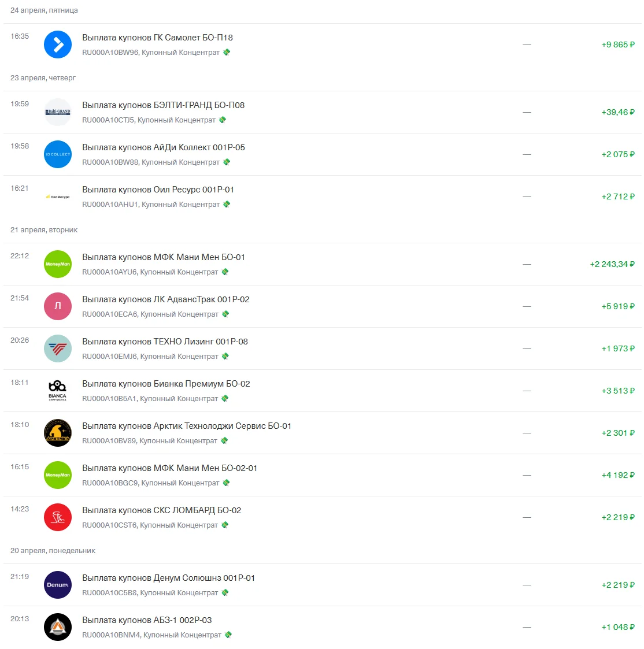This screenshot has width=644, height=649.
Task: Click the 19:59 timestamp
Action: (x=20, y=104)
